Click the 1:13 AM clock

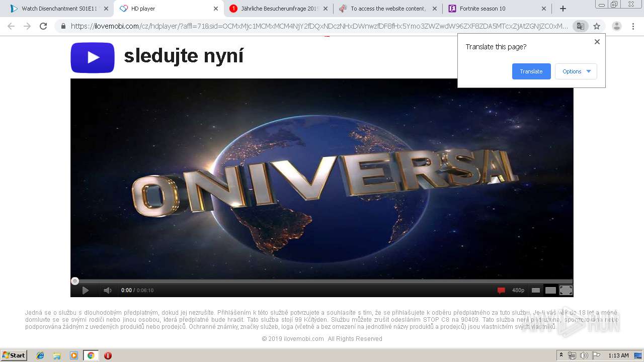coord(618,355)
